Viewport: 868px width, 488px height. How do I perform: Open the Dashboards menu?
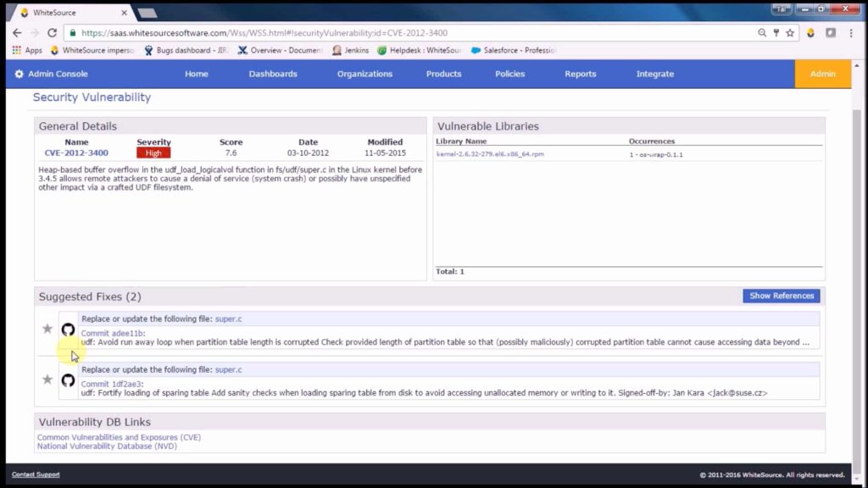point(273,75)
